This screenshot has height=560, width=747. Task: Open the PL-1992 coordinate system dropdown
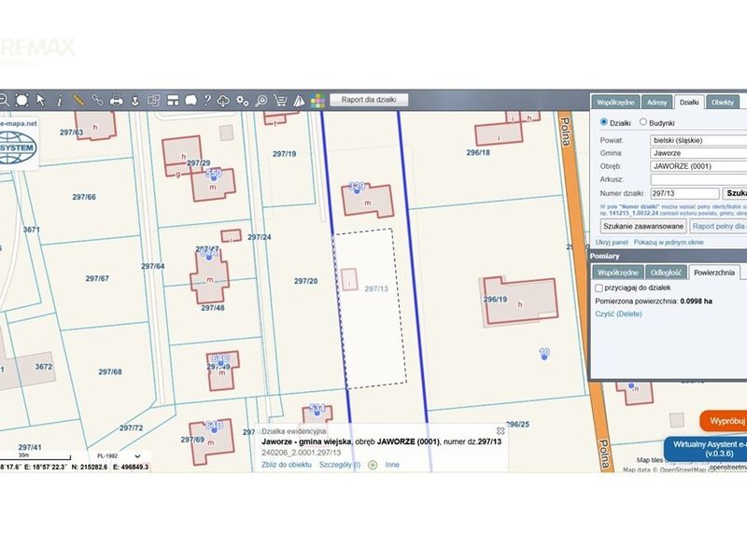coord(119,456)
